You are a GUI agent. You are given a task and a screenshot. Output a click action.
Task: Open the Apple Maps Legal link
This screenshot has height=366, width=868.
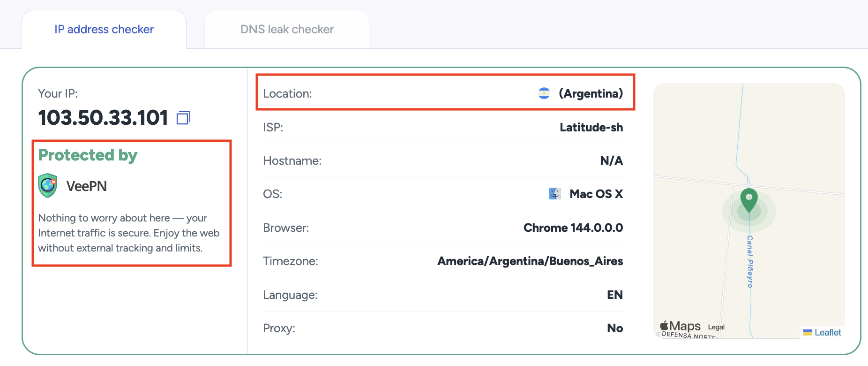tap(716, 327)
